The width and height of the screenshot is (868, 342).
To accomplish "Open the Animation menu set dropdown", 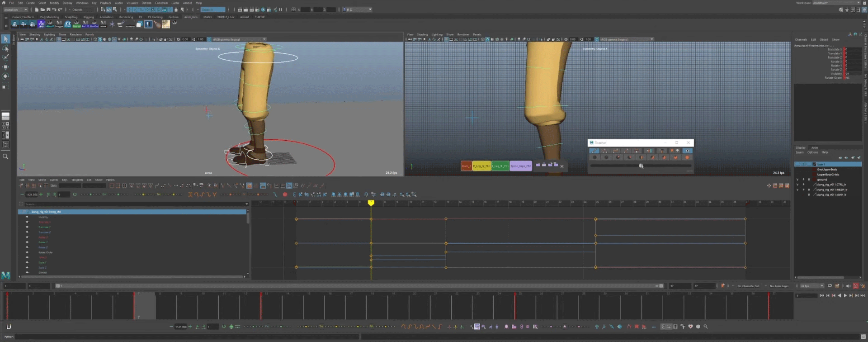I will [16, 9].
